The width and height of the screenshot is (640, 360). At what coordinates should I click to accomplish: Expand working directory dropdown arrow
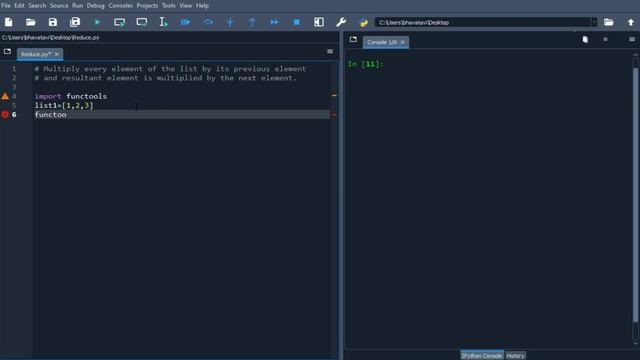pos(594,22)
